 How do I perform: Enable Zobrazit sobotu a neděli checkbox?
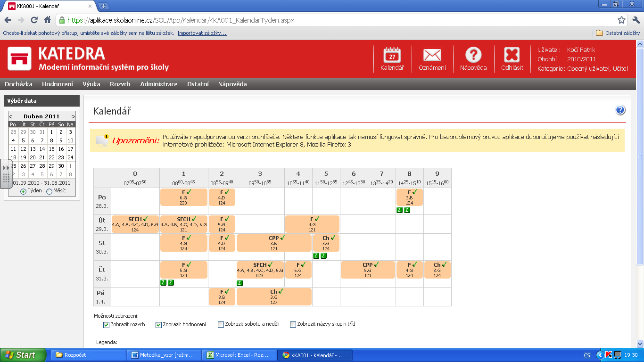(221, 324)
